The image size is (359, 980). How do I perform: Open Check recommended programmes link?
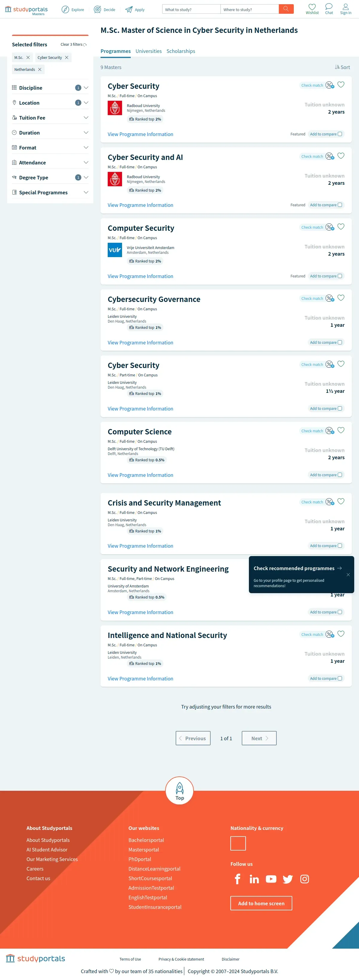297,568
